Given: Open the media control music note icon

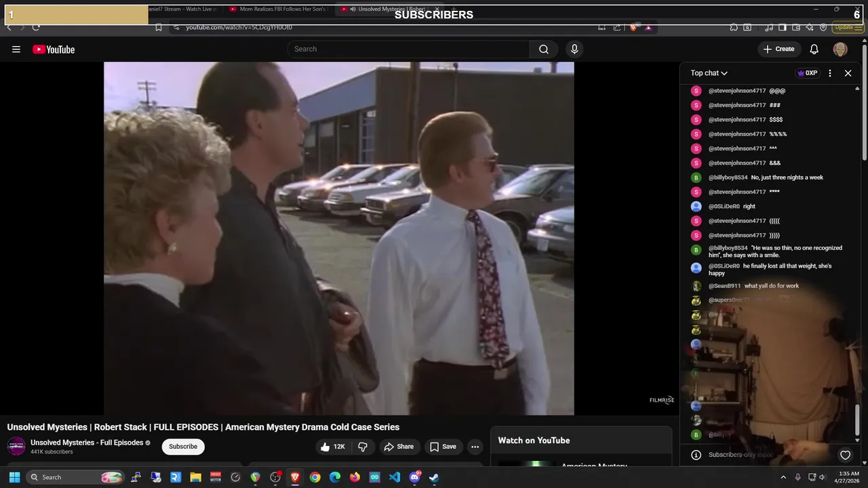Looking at the screenshot, I should 769,27.
